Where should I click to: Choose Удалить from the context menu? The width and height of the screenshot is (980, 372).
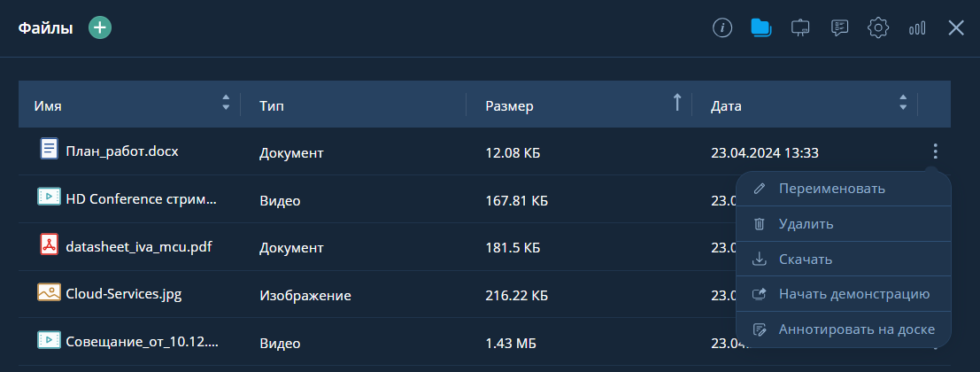(806, 224)
